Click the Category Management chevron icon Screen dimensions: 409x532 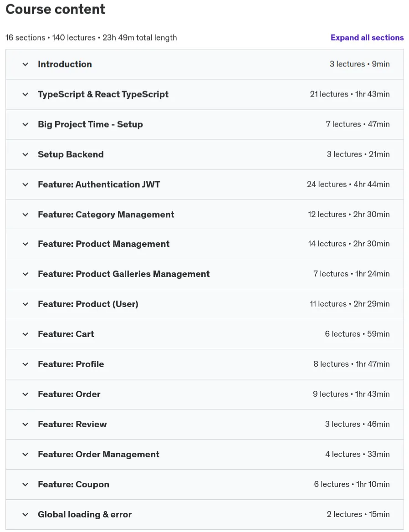pyautogui.click(x=26, y=215)
